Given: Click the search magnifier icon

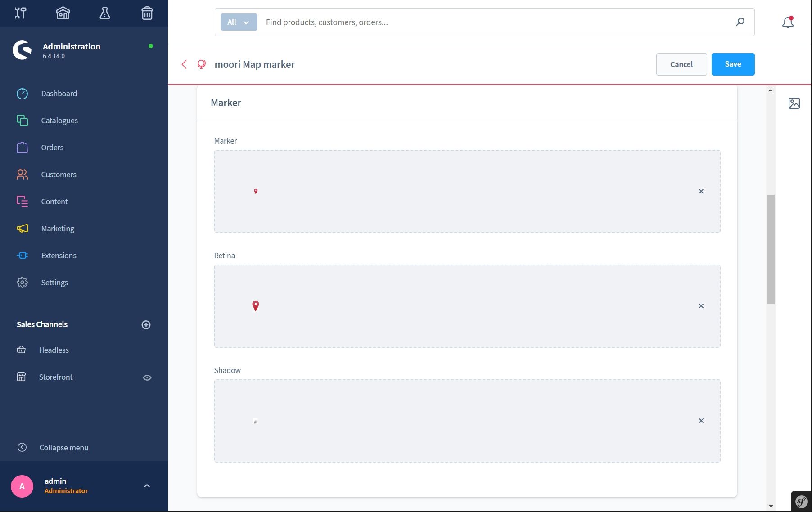Looking at the screenshot, I should 740,22.
